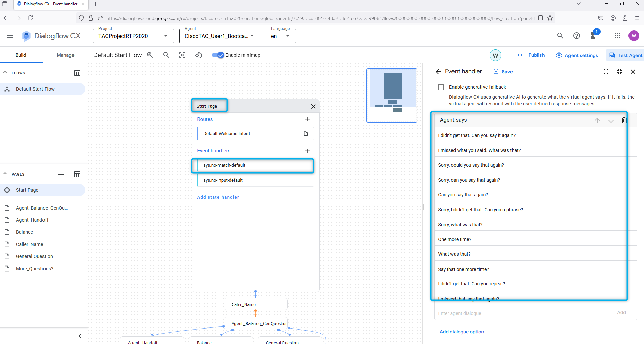This screenshot has height=344, width=644.
Task: Close the Event handler panel
Action: [633, 72]
